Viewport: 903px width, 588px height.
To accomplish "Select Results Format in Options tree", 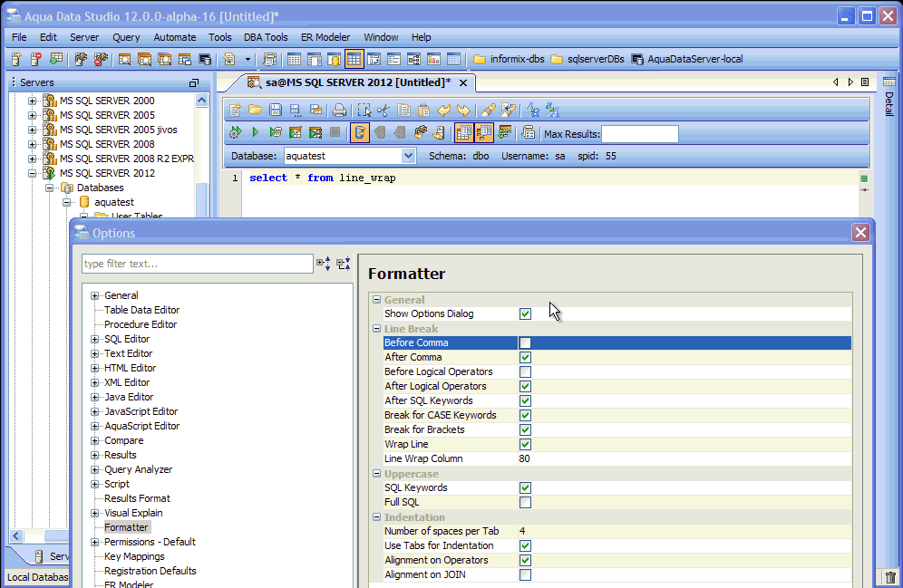I will click(137, 498).
